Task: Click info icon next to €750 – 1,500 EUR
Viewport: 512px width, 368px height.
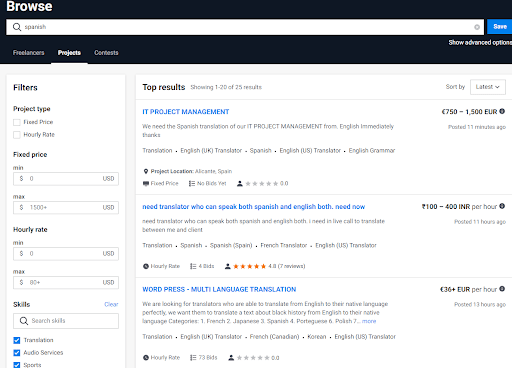Action: (x=502, y=111)
